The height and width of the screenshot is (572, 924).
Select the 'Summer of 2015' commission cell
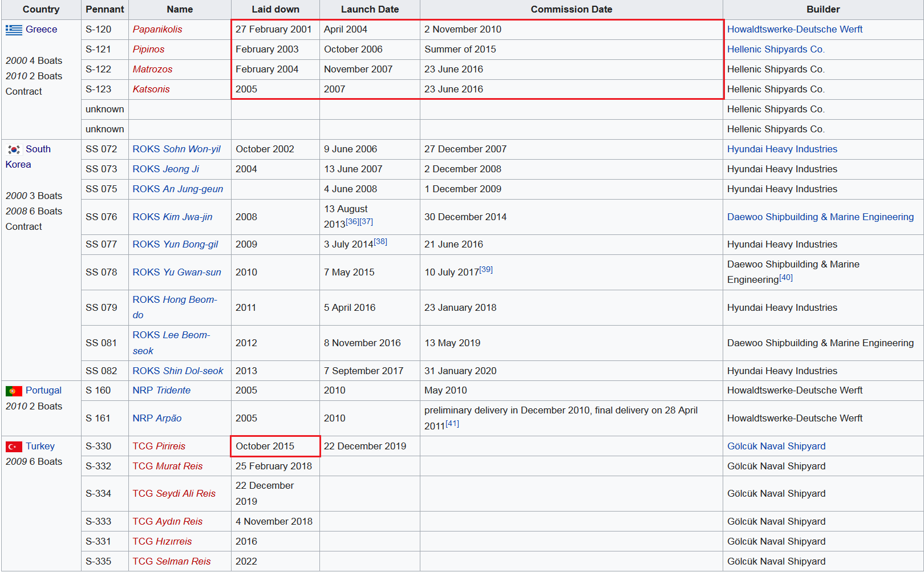[572, 50]
